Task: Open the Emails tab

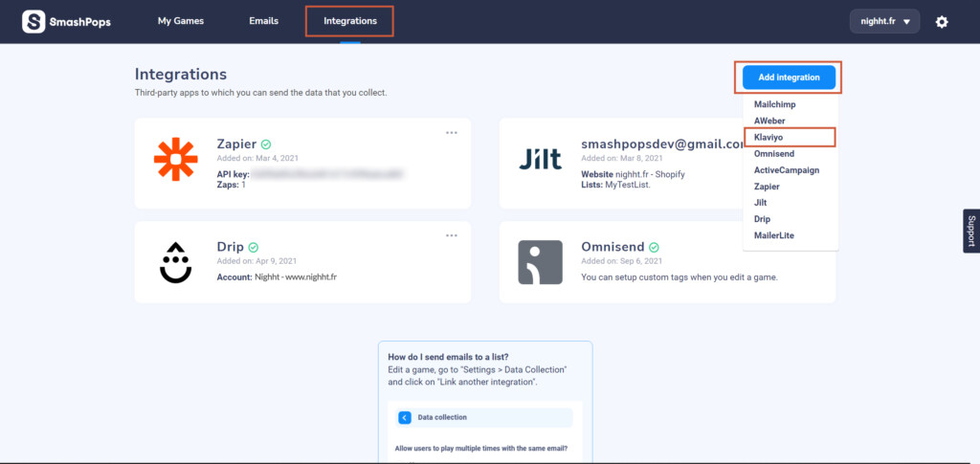Action: [264, 21]
